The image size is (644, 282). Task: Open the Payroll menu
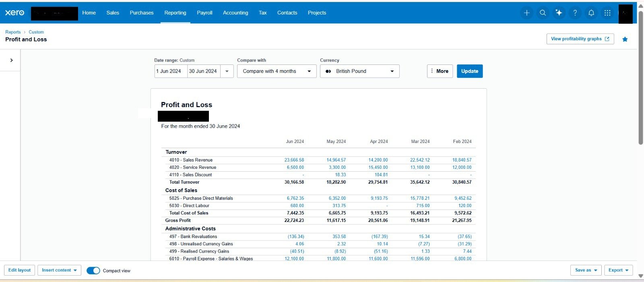click(204, 13)
